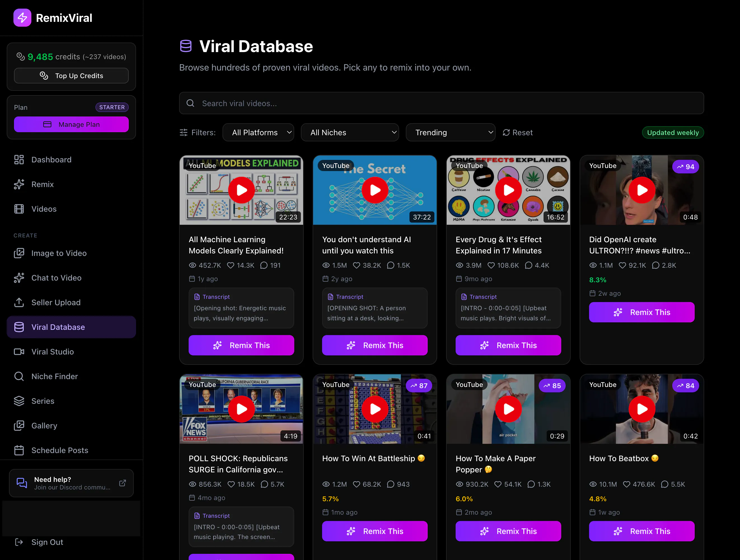Open transcript of Machine Learning Models video
The image size is (740, 560).
point(242,308)
